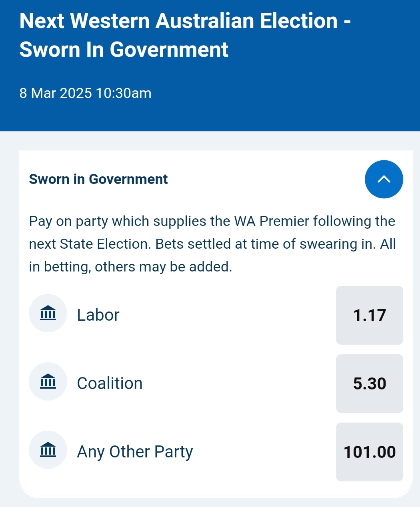Click the Sworn in Government market heading
Image resolution: width=420 pixels, height=507 pixels.
pos(98,179)
